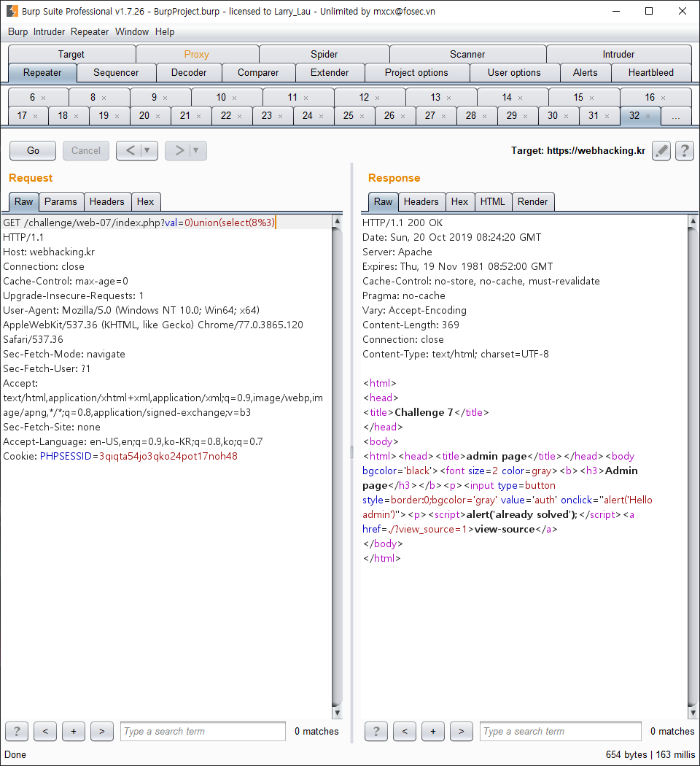Open the Alerts tab
Viewport: 700px width, 766px height.
click(585, 72)
